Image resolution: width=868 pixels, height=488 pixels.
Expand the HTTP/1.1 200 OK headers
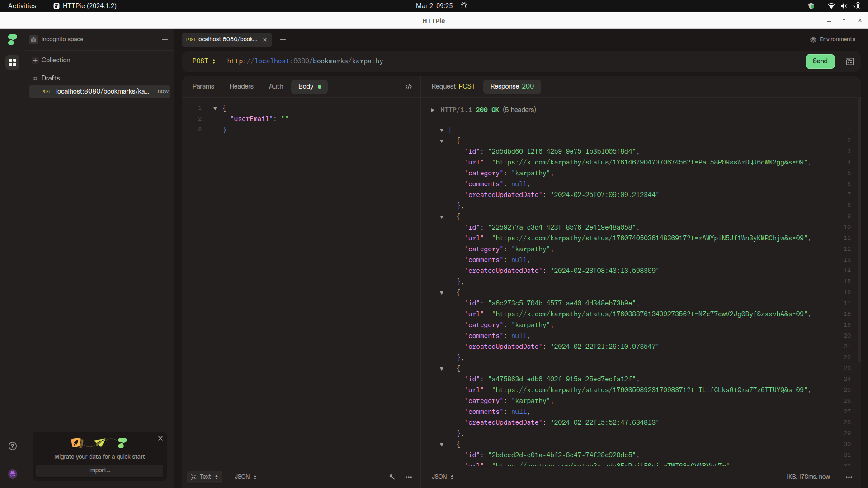[x=433, y=110]
